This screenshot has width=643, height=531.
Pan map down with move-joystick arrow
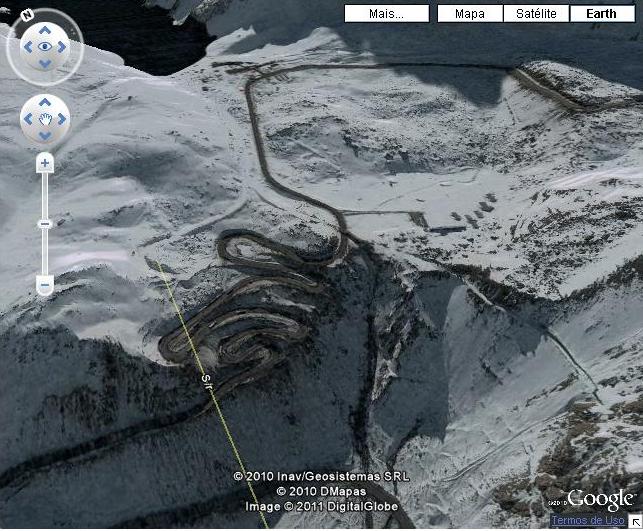pos(45,136)
